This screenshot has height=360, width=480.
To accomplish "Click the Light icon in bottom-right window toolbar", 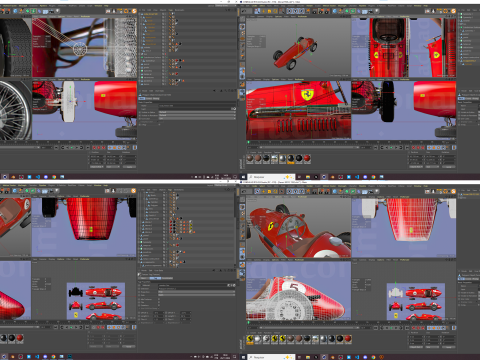I will [x=377, y=191].
